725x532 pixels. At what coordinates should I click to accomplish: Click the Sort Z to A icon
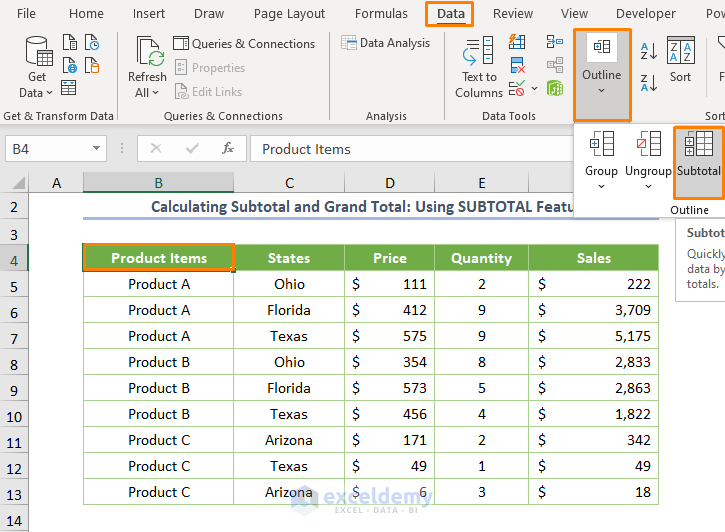click(648, 81)
